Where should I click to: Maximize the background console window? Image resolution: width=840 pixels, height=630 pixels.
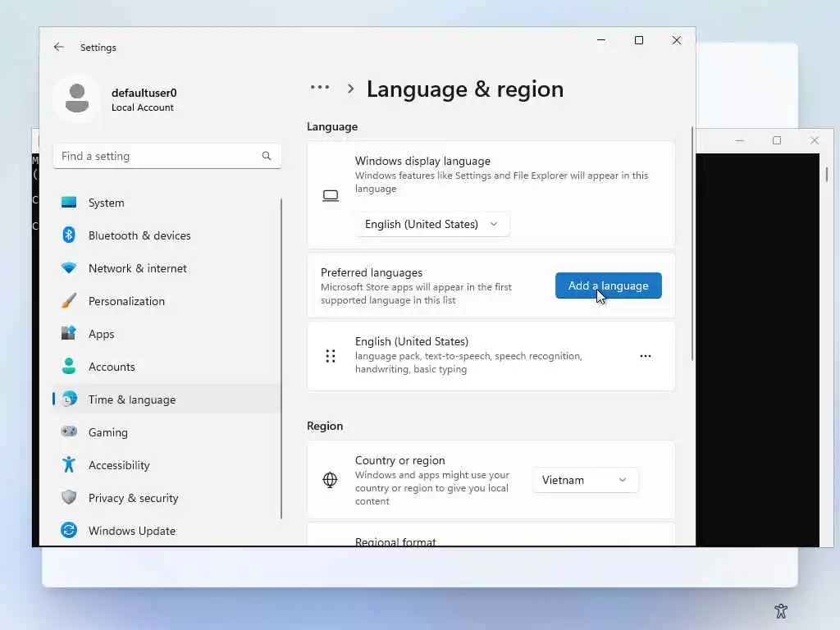[777, 140]
